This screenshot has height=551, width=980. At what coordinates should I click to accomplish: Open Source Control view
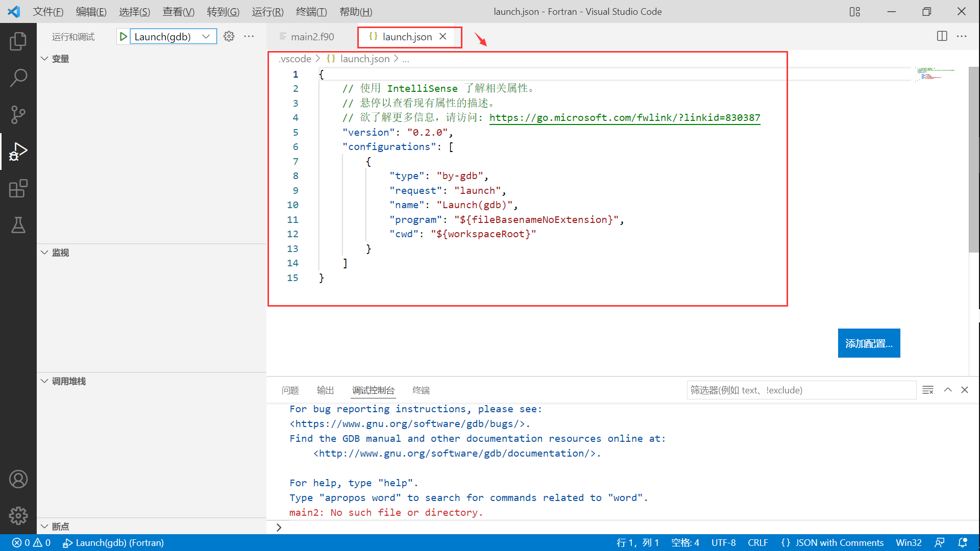click(x=18, y=115)
